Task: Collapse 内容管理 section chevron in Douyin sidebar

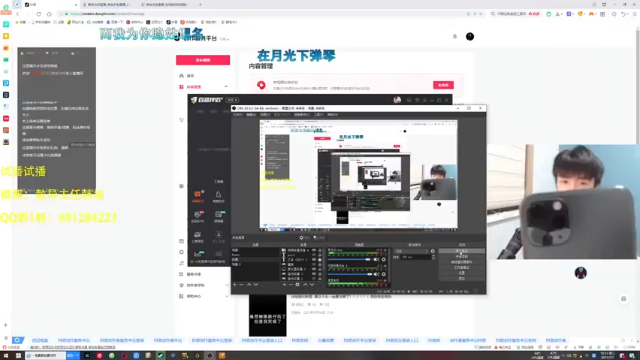Action: tap(226, 87)
